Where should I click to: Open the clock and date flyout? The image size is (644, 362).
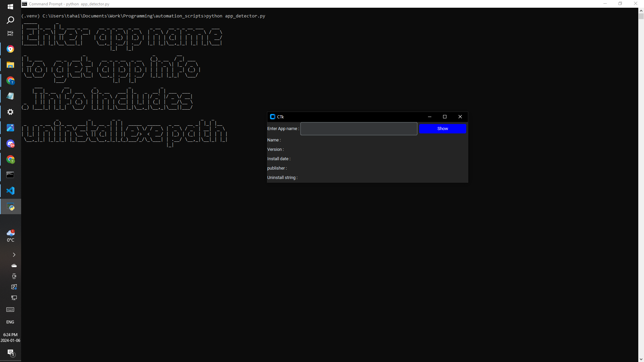(x=10, y=338)
